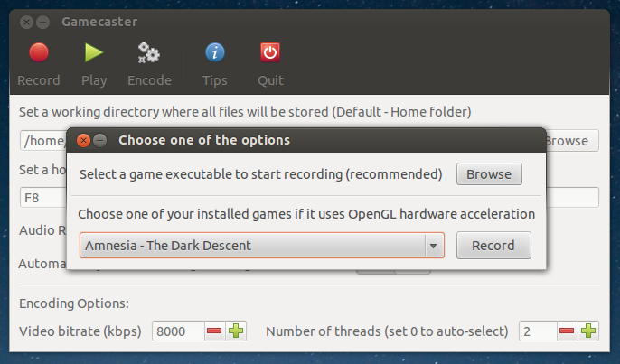
Task: Click the video bitrate field showing 8000
Action: [178, 331]
